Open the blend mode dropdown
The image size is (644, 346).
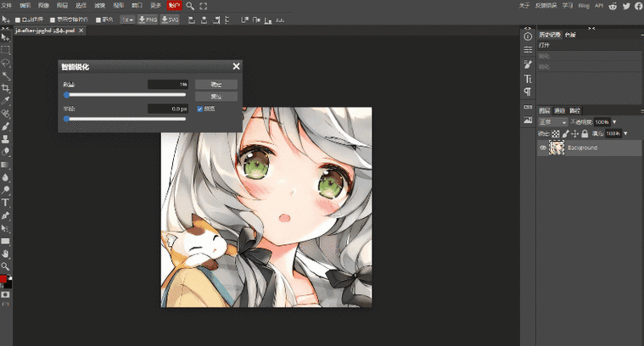click(x=552, y=122)
